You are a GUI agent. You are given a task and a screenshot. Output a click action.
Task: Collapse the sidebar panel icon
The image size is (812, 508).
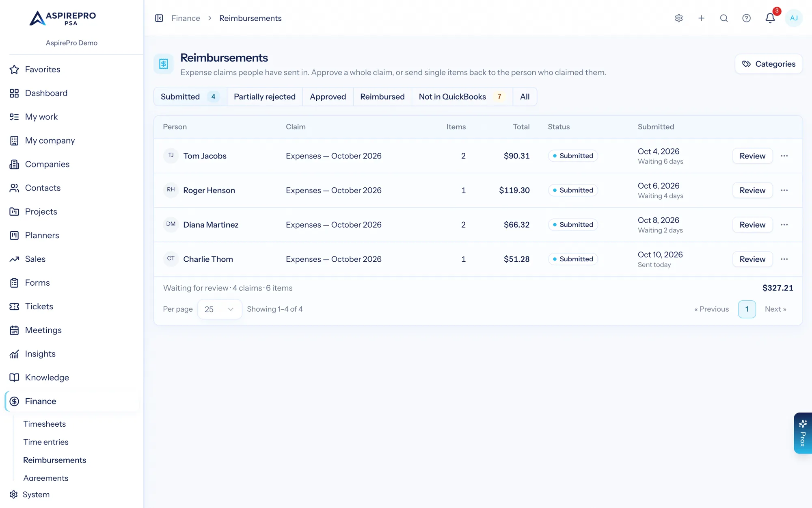point(159,18)
